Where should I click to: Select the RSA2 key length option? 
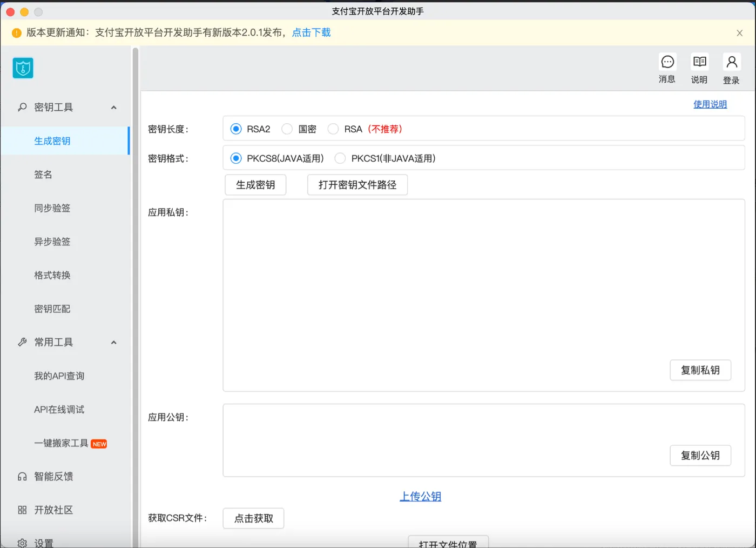[x=236, y=129]
